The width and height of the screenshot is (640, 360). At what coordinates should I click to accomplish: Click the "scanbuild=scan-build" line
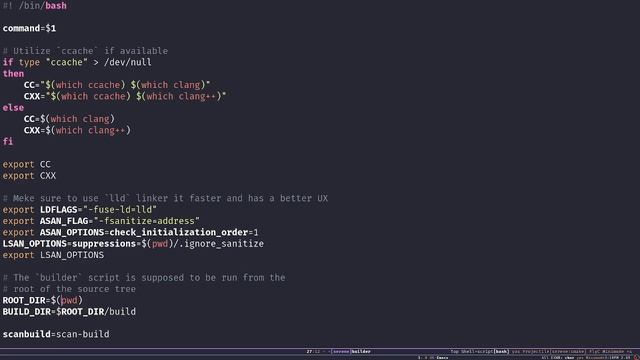56,334
